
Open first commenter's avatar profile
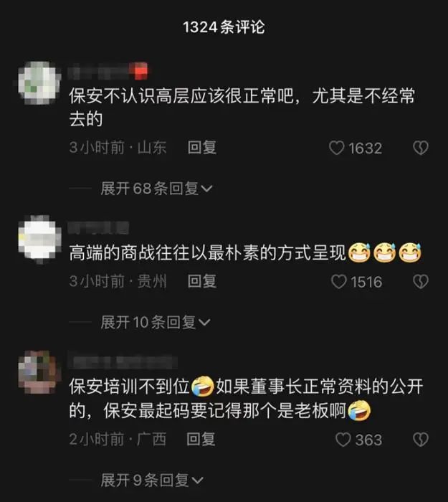click(x=39, y=83)
